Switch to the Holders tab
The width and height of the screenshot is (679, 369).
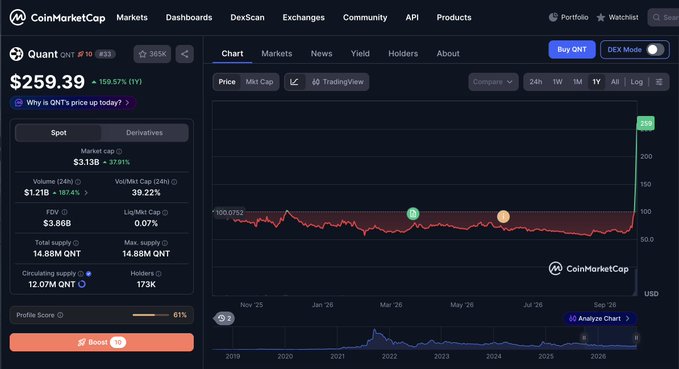pos(403,54)
